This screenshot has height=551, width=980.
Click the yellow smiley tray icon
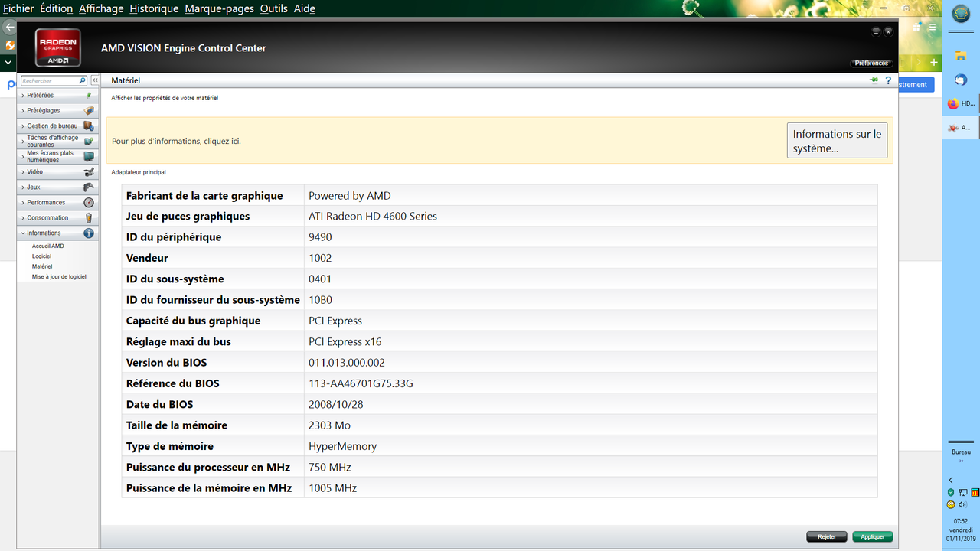951,504
